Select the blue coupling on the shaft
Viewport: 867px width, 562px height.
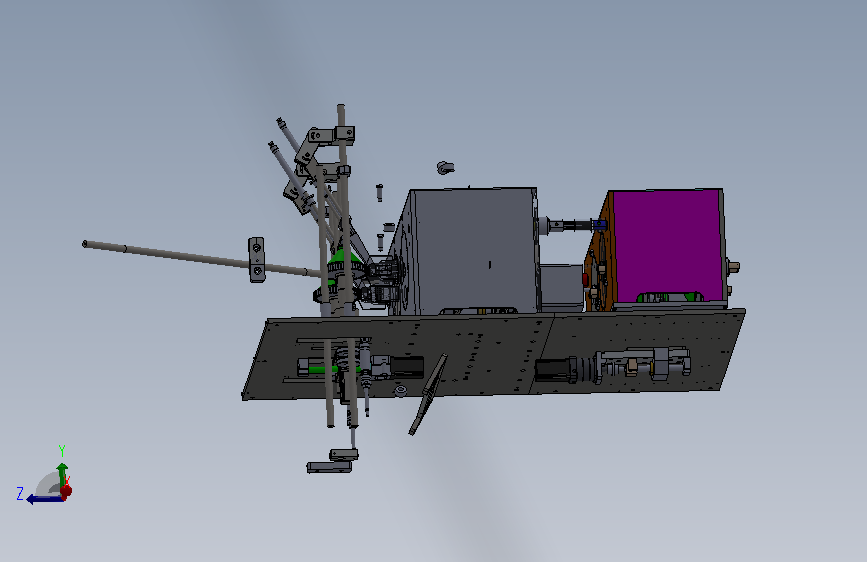point(599,225)
